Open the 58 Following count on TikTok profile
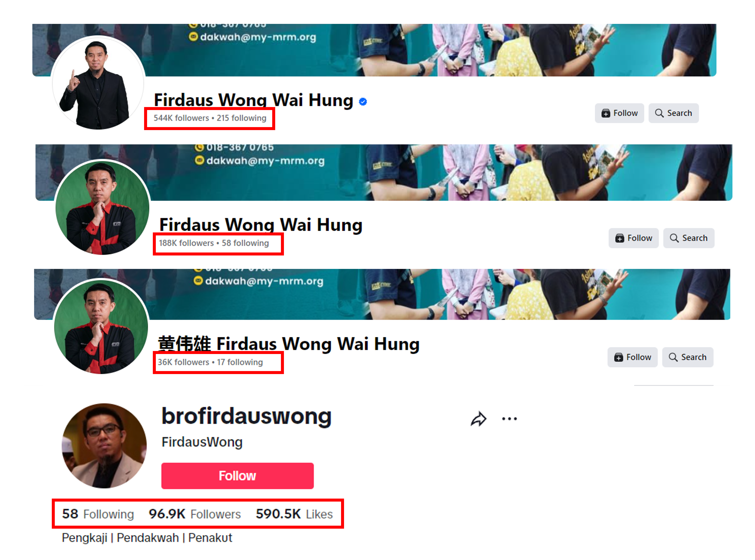The width and height of the screenshot is (755, 560). point(98,514)
